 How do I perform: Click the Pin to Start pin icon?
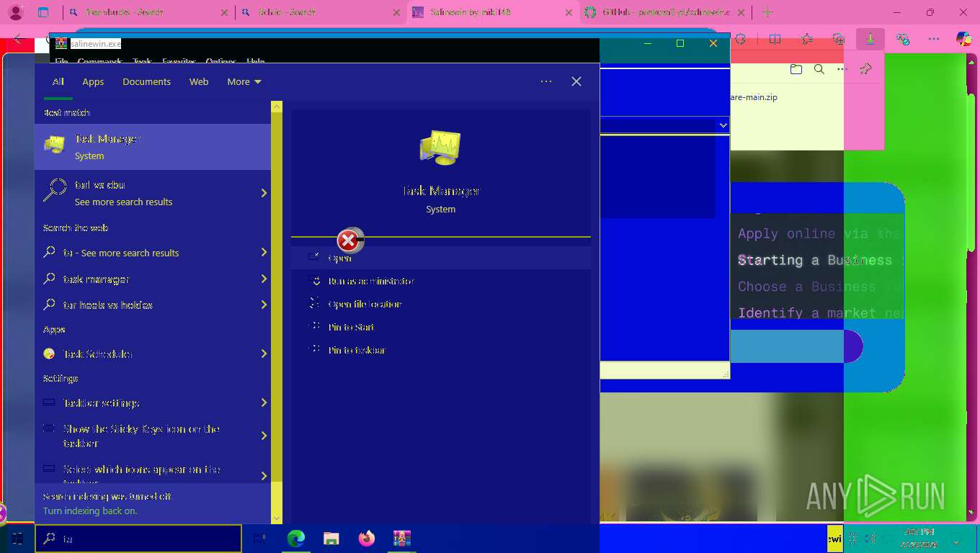(x=314, y=326)
